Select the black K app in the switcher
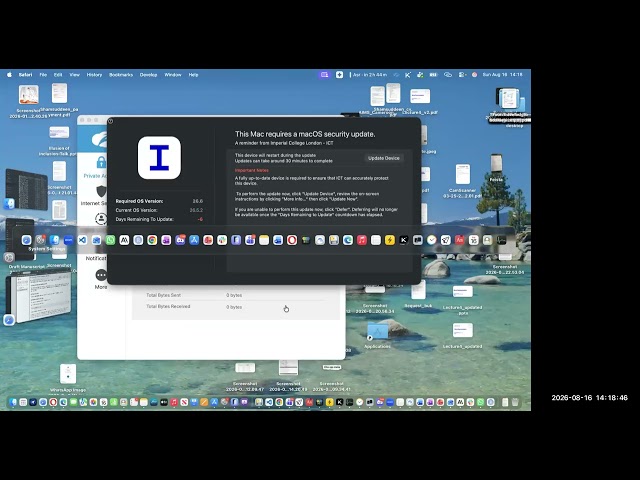The height and width of the screenshot is (480, 640). pyautogui.click(x=404, y=240)
